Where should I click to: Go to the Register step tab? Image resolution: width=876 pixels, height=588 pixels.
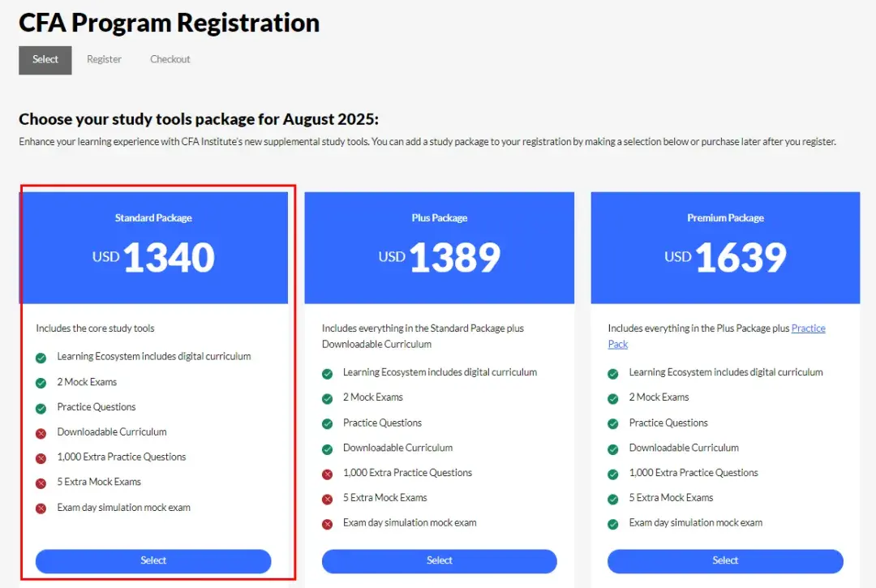[x=104, y=59]
